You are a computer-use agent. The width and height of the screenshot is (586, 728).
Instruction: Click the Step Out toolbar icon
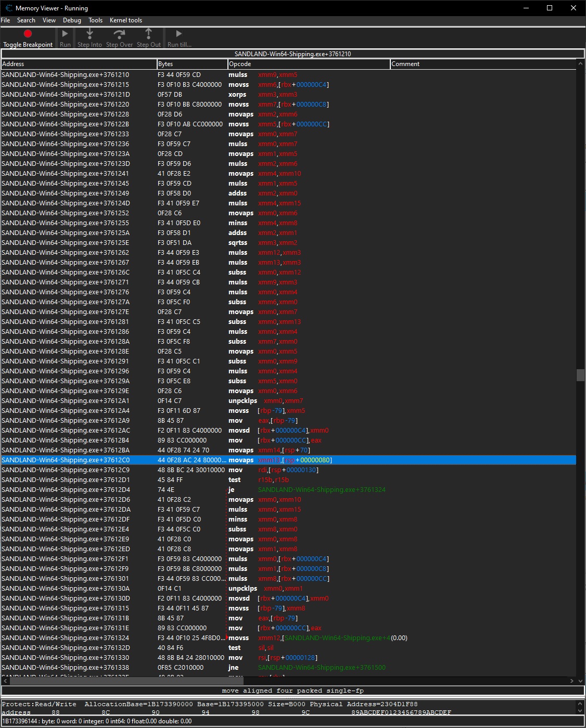pos(149,34)
